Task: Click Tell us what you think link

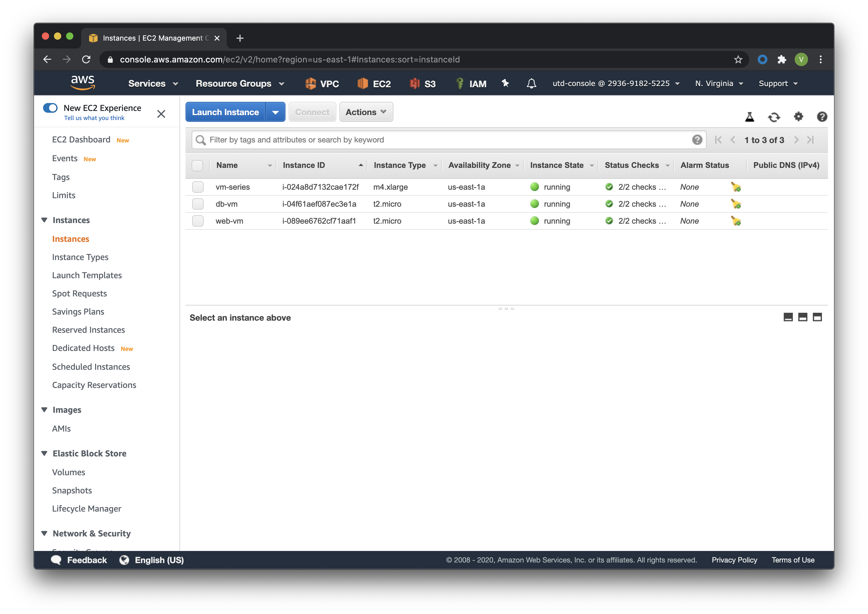Action: point(94,118)
